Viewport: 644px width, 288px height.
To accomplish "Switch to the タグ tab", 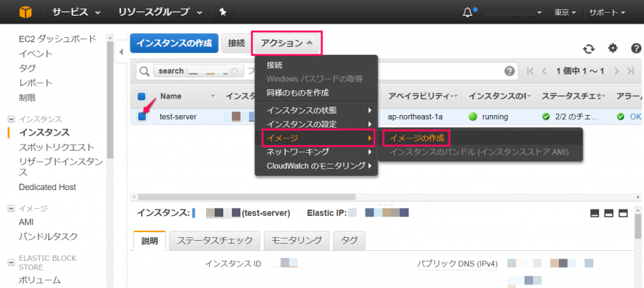I will tap(349, 241).
